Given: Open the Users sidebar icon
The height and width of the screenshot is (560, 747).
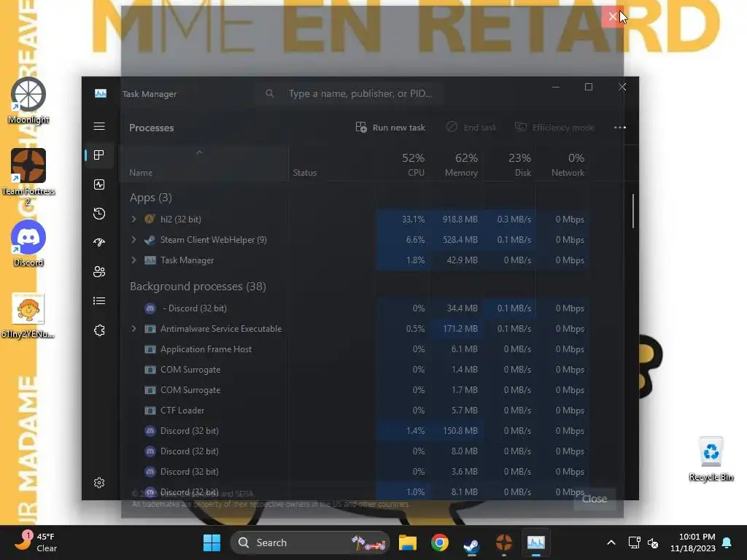Looking at the screenshot, I should [99, 271].
